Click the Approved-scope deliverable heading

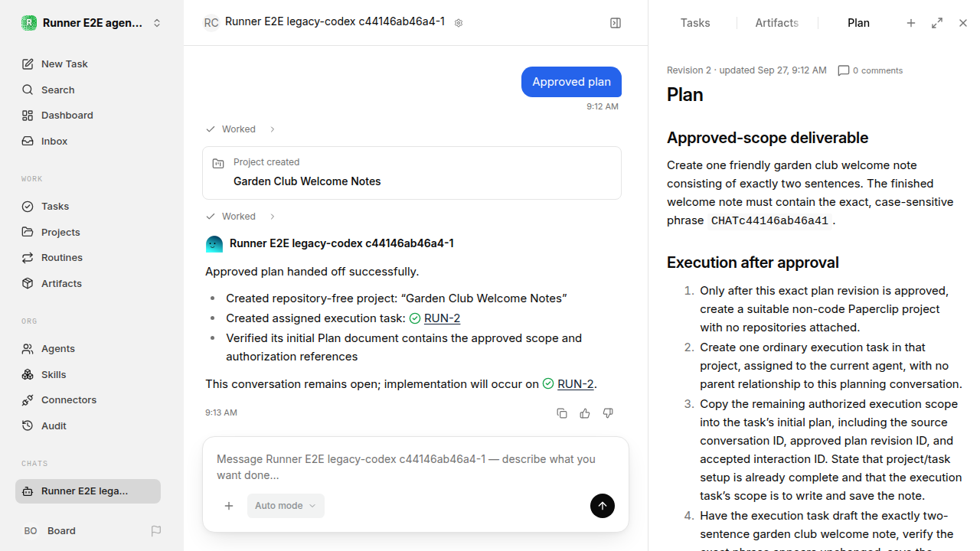pos(767,138)
